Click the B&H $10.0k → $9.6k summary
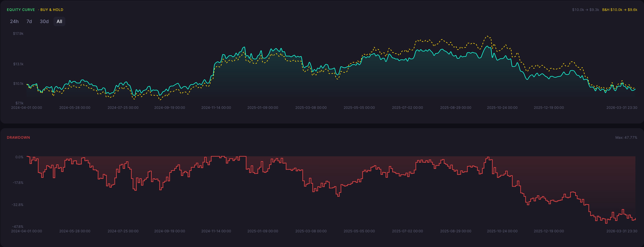644x247 pixels. [620, 10]
